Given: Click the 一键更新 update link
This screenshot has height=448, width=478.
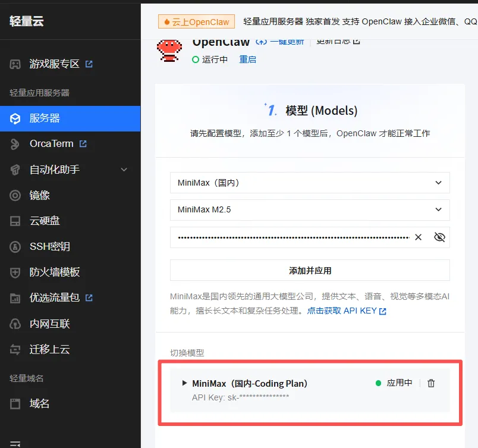Looking at the screenshot, I should pyautogui.click(x=280, y=42).
